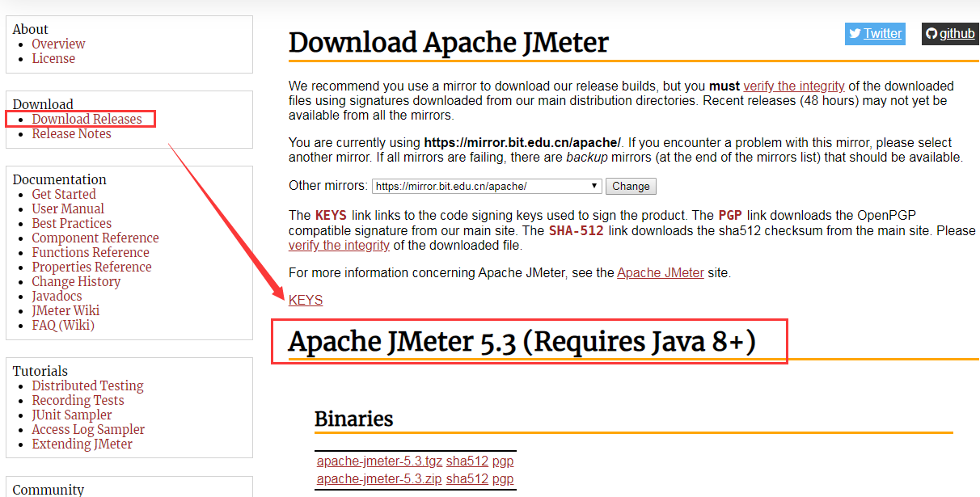Image resolution: width=980 pixels, height=497 pixels.
Task: Open pgp signature for the zip file
Action: [503, 478]
